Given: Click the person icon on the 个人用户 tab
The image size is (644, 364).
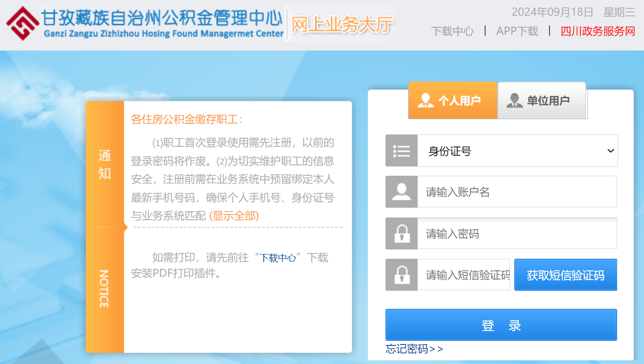Looking at the screenshot, I should click(x=425, y=100).
